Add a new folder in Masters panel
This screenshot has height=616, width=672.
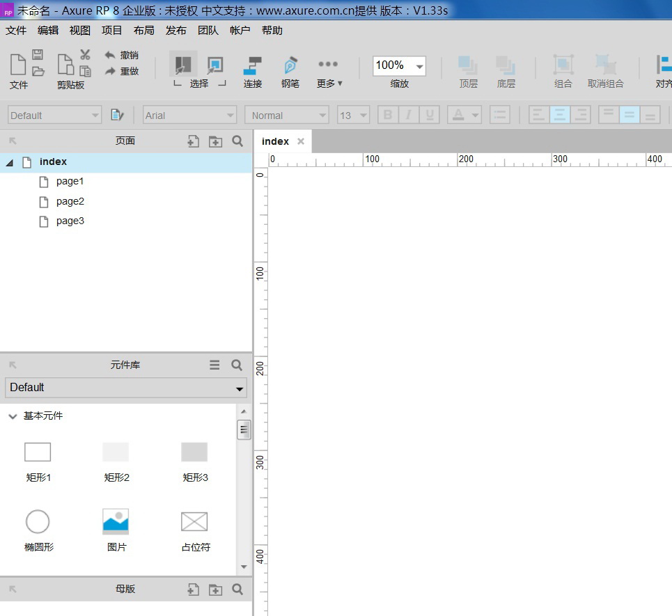[x=216, y=590]
